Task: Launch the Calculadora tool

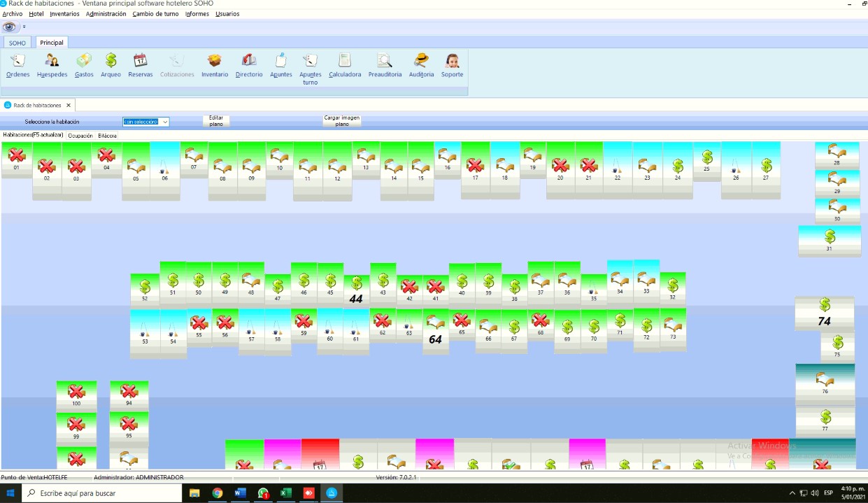Action: (x=344, y=65)
